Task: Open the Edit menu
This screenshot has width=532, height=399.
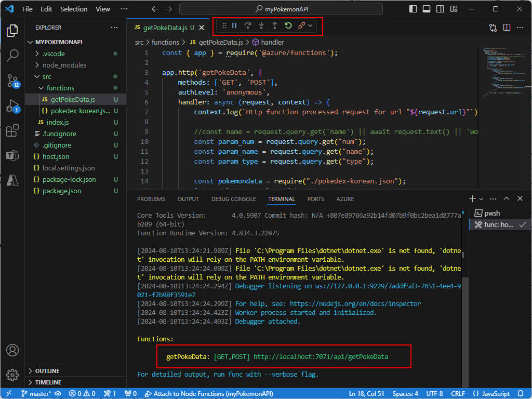Action: (46, 9)
